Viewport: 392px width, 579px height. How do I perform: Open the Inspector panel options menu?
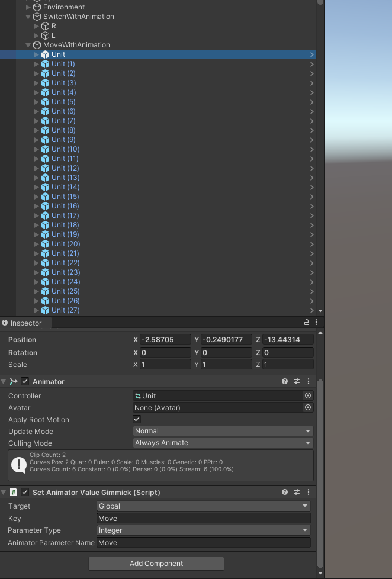[x=316, y=323]
